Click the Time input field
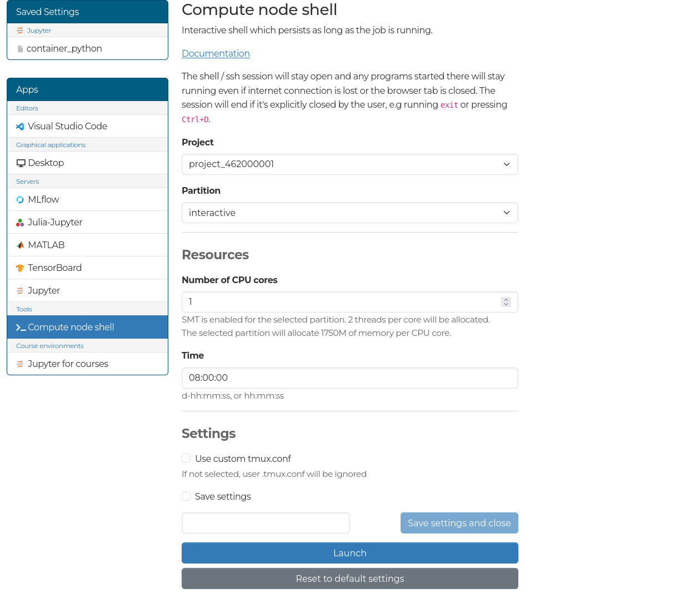 [x=350, y=378]
